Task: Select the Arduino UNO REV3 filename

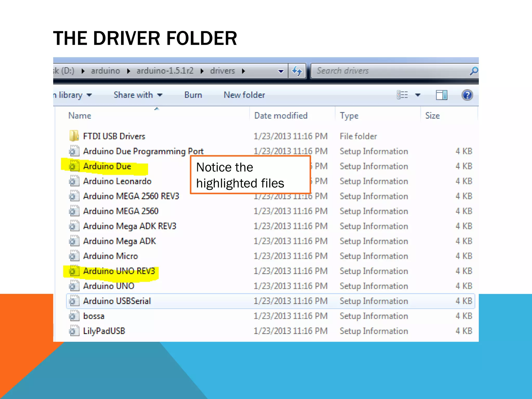Action: pos(119,271)
